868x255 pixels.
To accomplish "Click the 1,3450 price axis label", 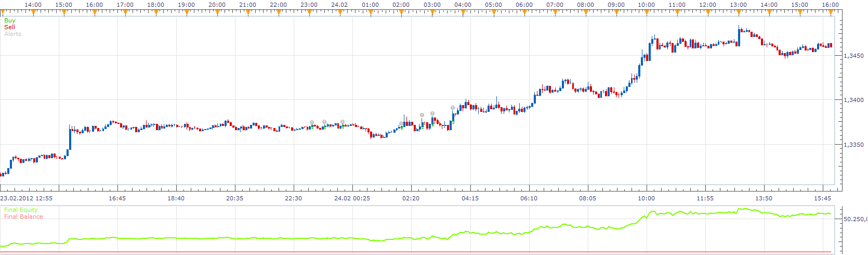I will click(853, 56).
